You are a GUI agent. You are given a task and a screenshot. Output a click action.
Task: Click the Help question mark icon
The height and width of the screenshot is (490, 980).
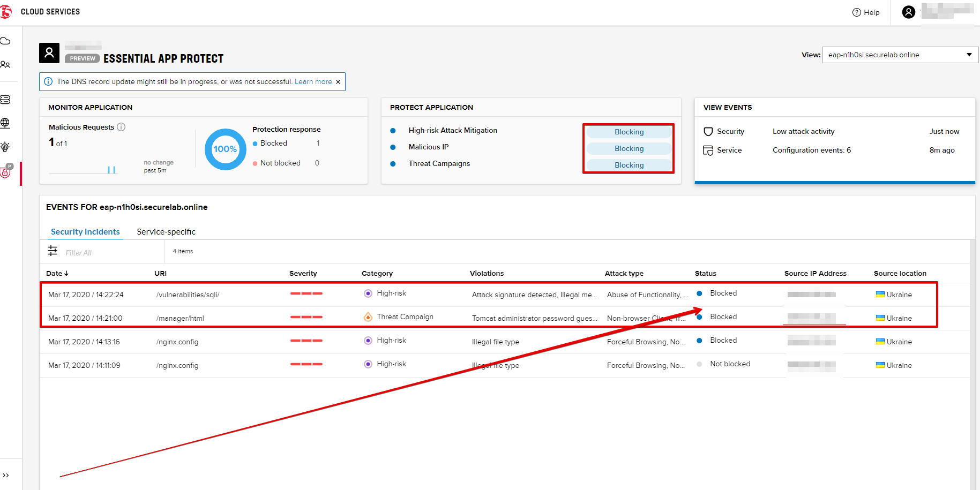[x=856, y=12]
